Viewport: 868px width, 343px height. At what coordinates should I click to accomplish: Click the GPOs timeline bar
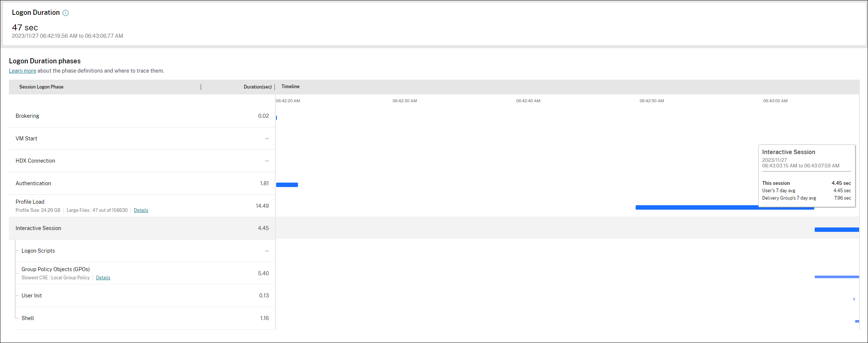[x=836, y=277]
